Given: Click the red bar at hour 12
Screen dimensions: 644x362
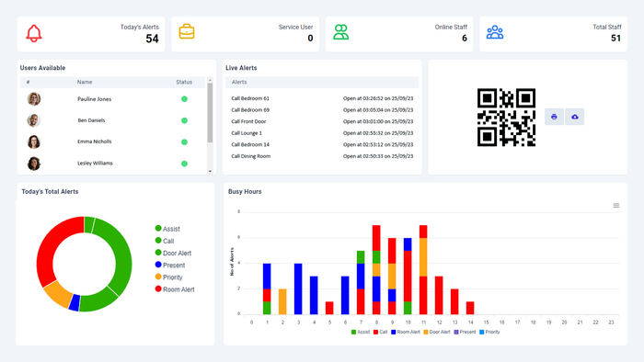Looking at the screenshot, I should [x=439, y=295].
